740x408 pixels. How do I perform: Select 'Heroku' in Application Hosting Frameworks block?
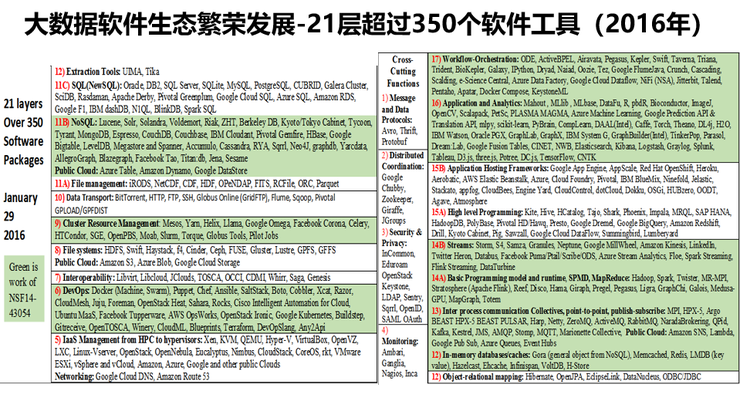pos(707,168)
